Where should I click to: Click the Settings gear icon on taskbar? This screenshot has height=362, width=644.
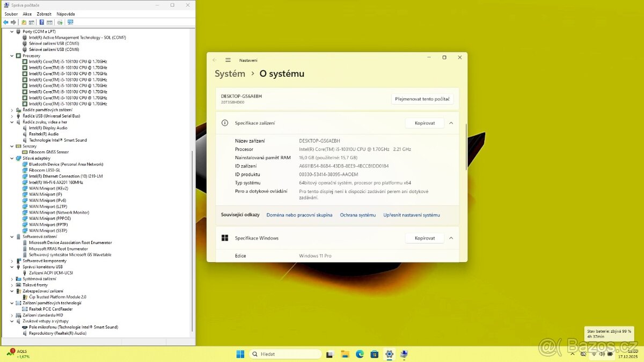[389, 354]
